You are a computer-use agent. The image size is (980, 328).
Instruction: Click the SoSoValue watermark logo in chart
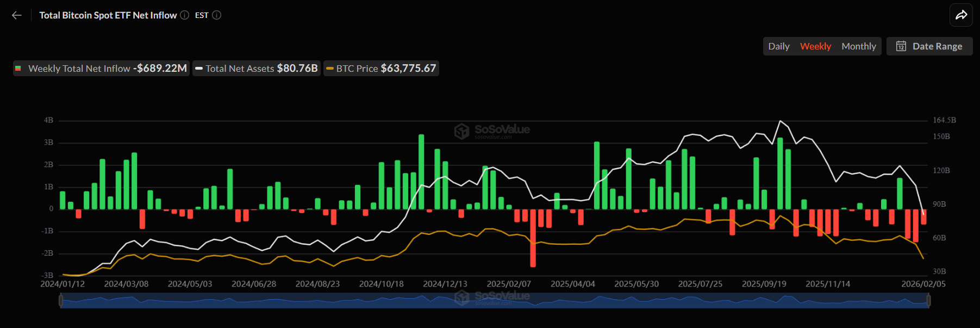click(462, 131)
